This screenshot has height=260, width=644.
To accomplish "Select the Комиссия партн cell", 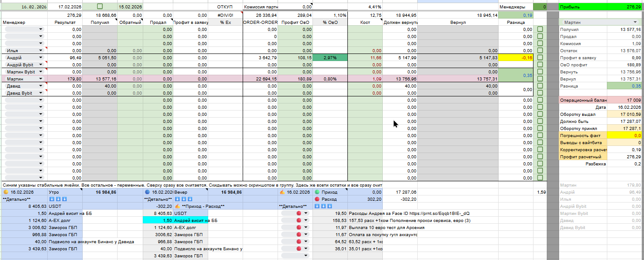I will [260, 7].
